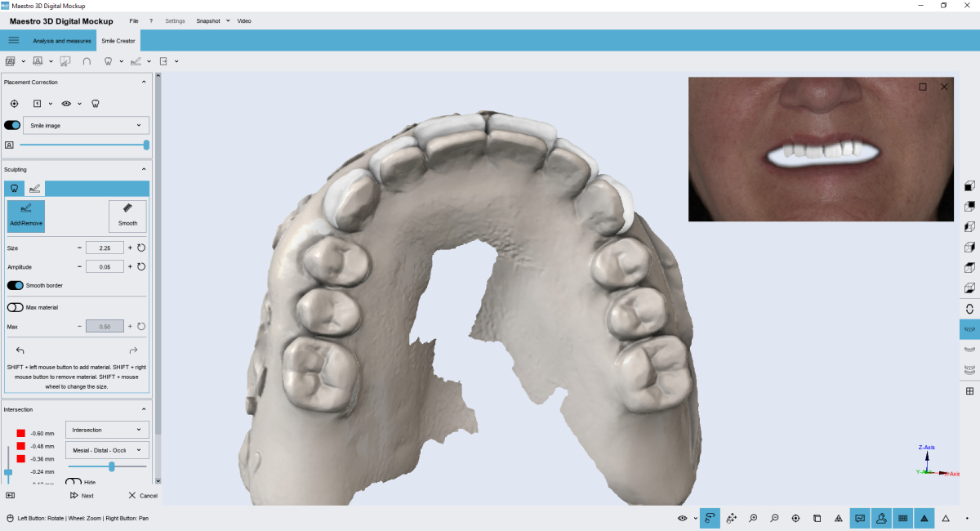Click the collapse side panel icon

tap(11, 495)
